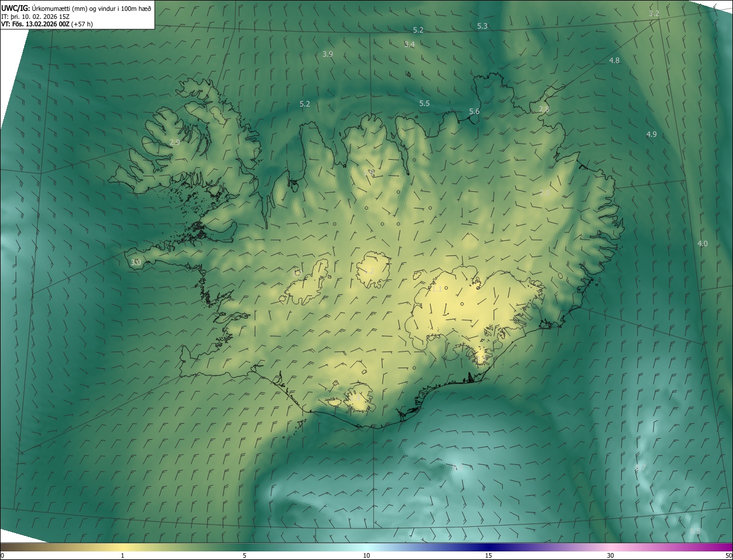Click the 1.1 value label on Vatnajökull glacier
Viewport: 733px width, 560px height.
(436, 289)
